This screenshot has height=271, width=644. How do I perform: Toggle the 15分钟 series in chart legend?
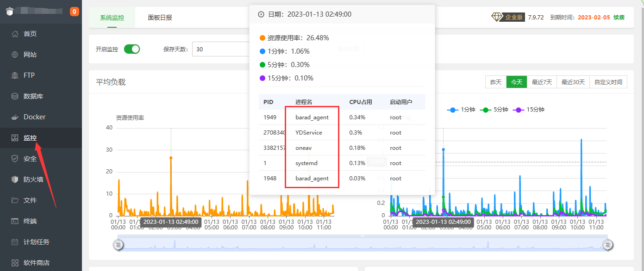(x=530, y=110)
